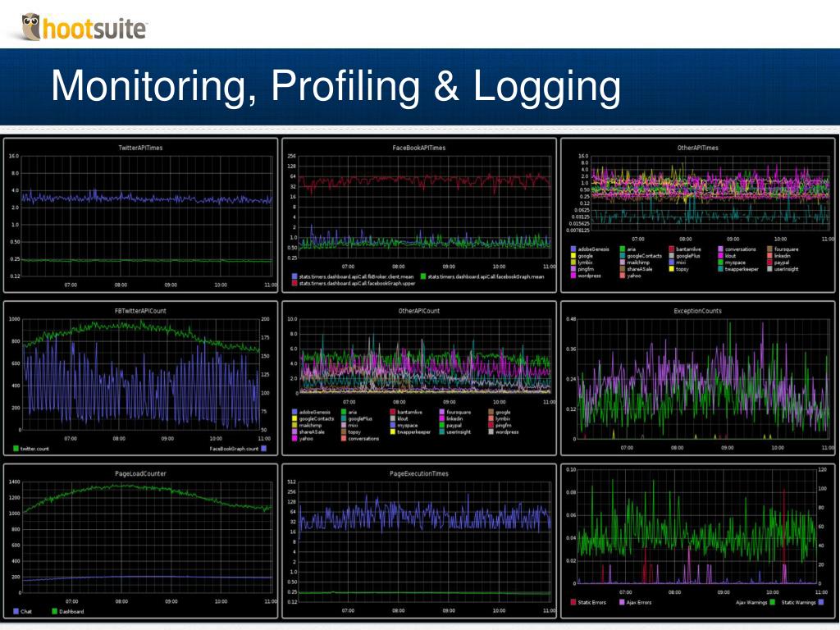Image resolution: width=840 pixels, height=630 pixels.
Task: Click paypal swatch in OtherAPICount legend
Action: tap(442, 425)
